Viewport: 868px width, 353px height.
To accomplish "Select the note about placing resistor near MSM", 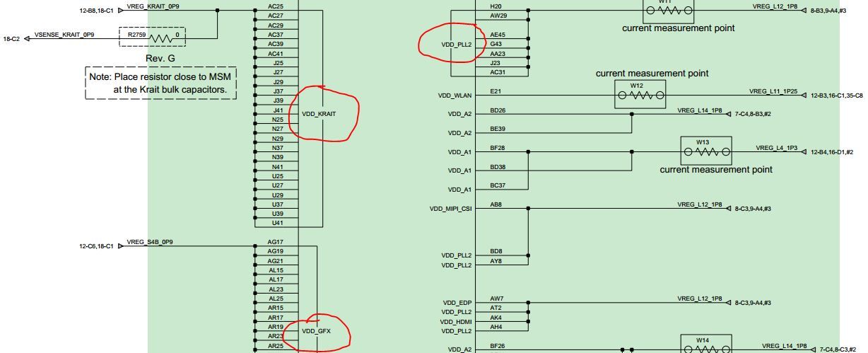I will [160, 82].
